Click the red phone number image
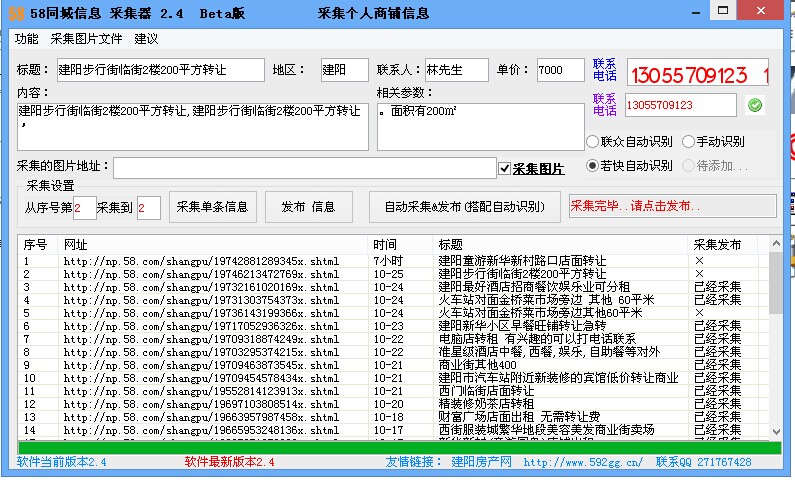 (x=698, y=74)
